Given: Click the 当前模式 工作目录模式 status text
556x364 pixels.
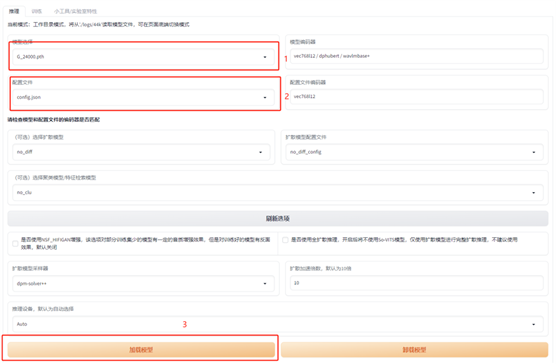Looking at the screenshot, I should (x=99, y=24).
